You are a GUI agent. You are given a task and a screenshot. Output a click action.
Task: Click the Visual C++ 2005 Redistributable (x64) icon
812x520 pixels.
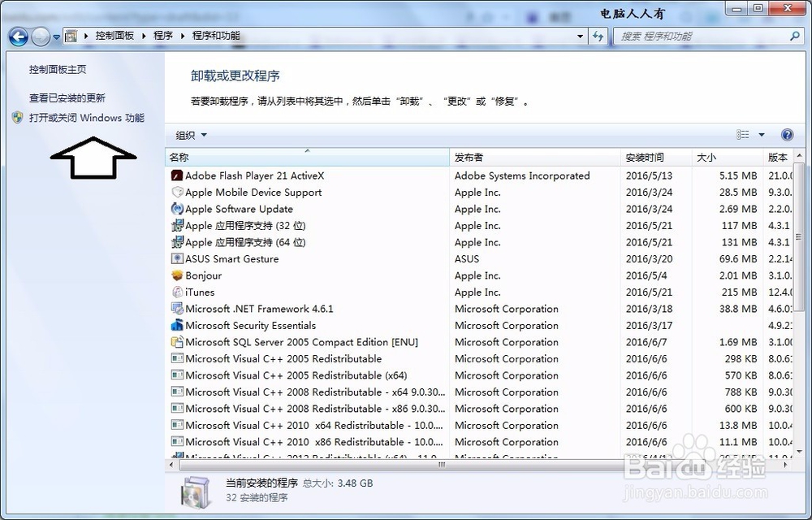tap(177, 375)
